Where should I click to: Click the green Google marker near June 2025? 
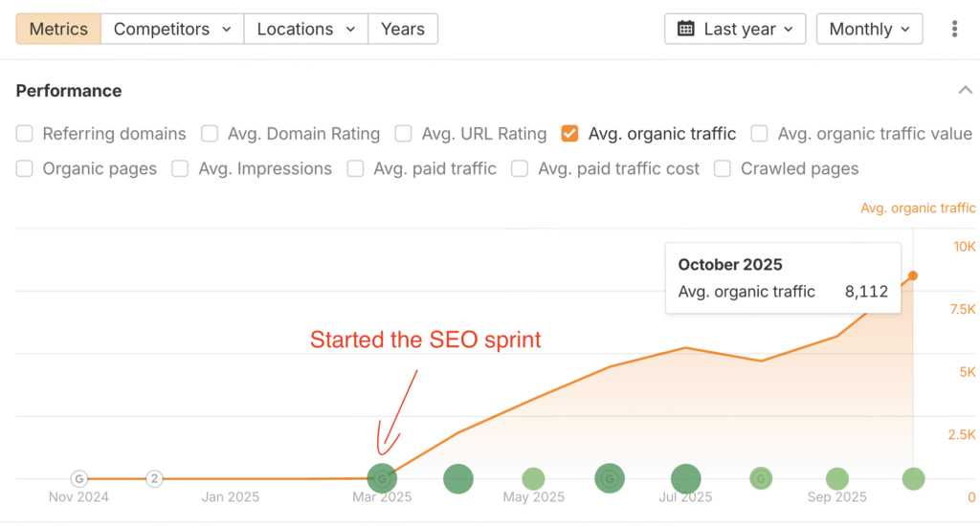[610, 478]
